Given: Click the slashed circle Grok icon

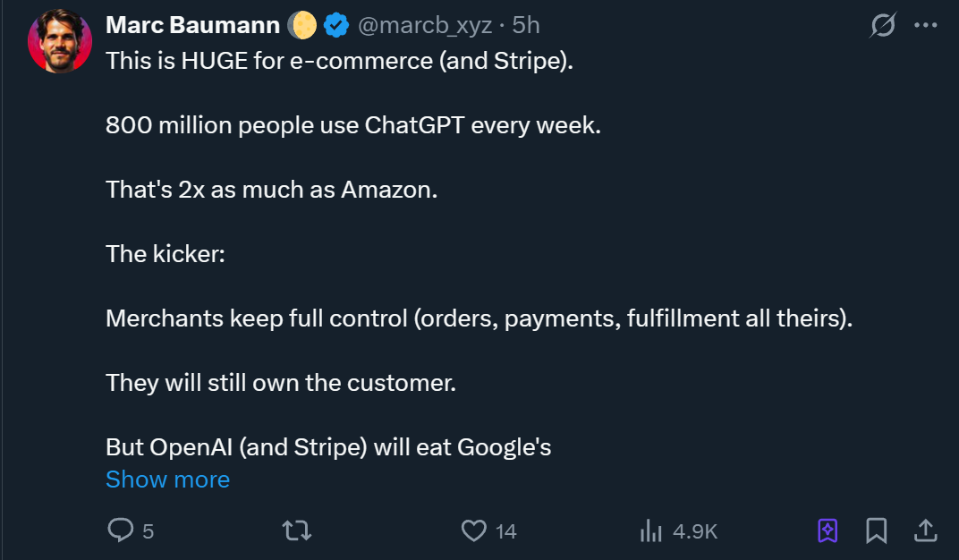Looking at the screenshot, I should pos(882,26).
